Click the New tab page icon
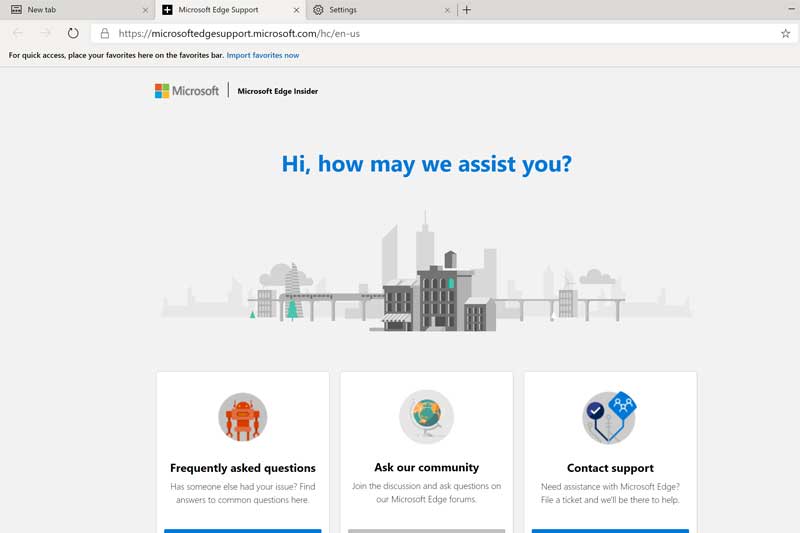Screen dimensions: 800x533 coord(16,10)
